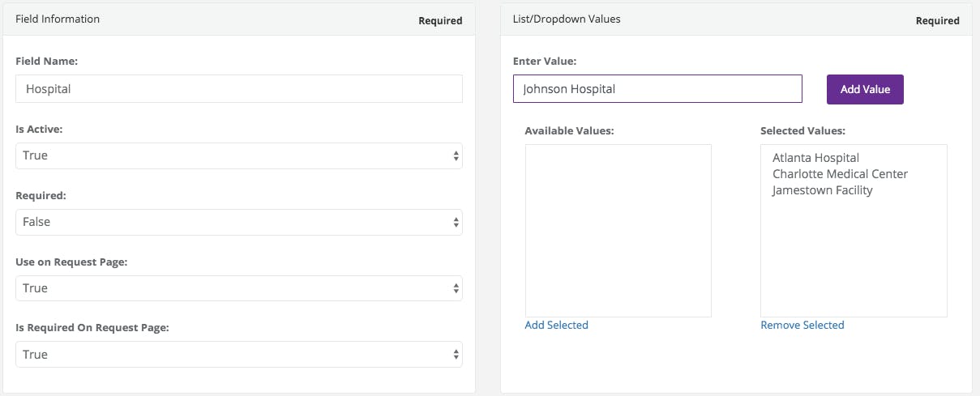Click the "Available Values:" heading

[x=569, y=130]
